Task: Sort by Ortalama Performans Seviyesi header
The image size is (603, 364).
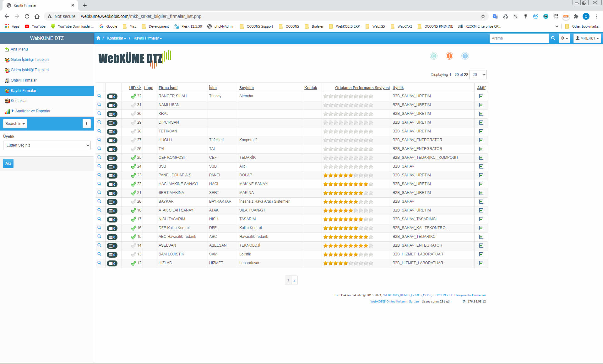Action: point(362,88)
